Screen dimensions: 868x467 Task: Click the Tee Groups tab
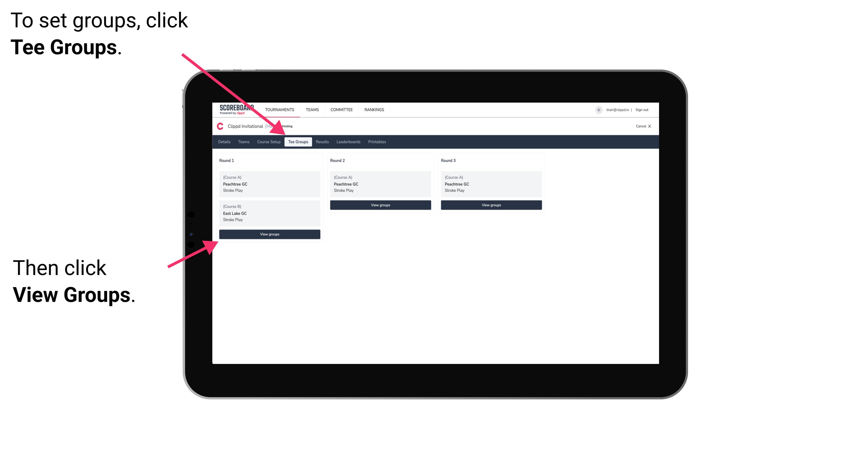pyautogui.click(x=297, y=142)
